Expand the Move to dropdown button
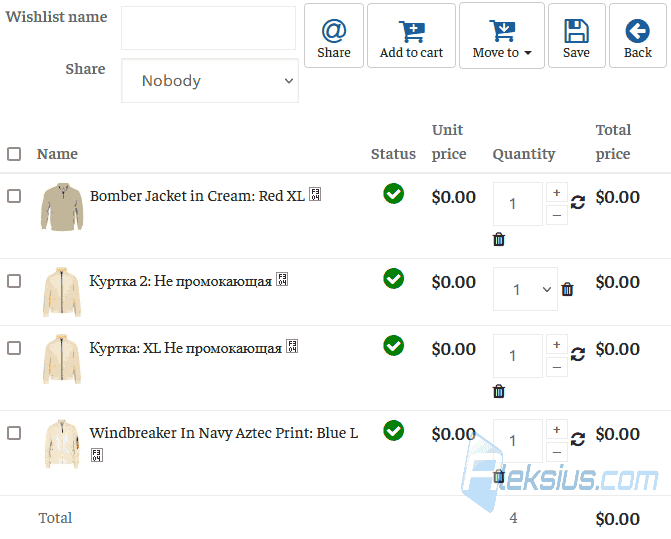This screenshot has height=539, width=671. tap(502, 36)
